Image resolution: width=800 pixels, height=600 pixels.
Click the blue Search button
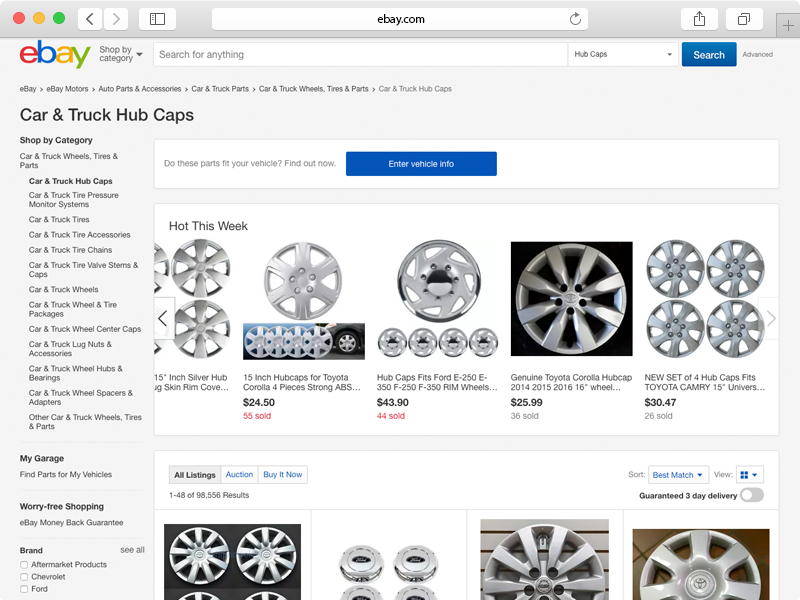click(x=709, y=55)
